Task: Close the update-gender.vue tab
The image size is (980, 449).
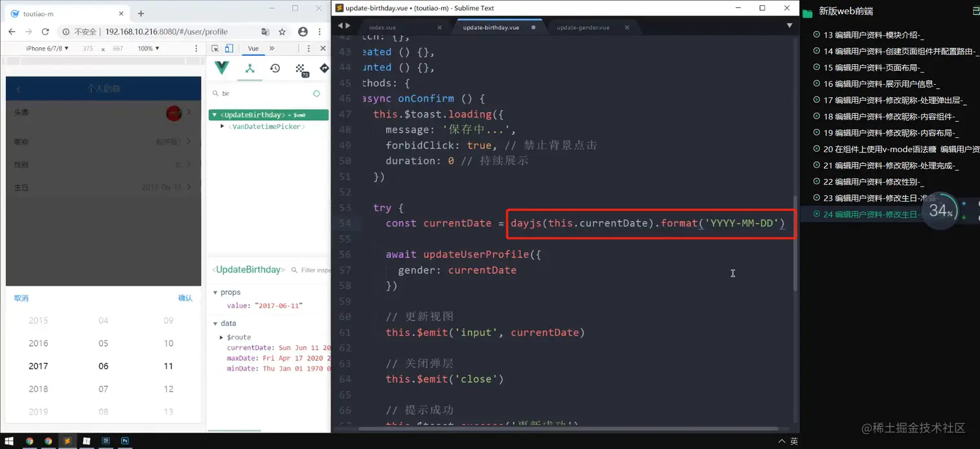Action: 627,27
